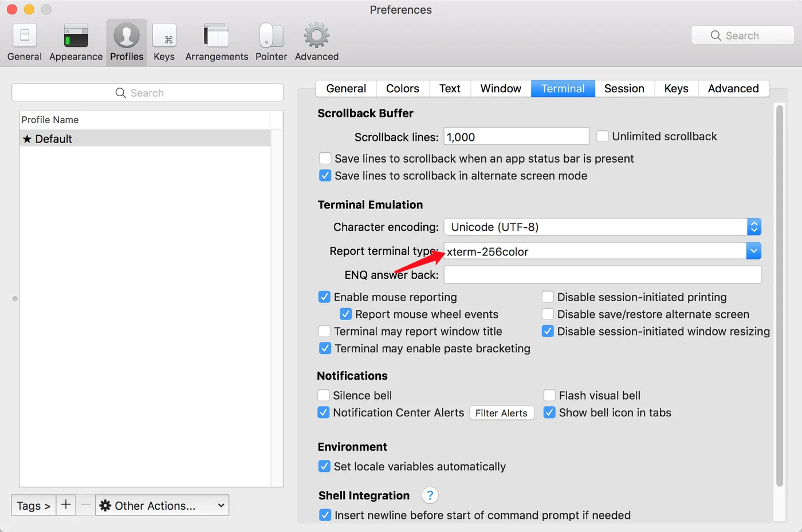Viewport: 802px width, 532px height.
Task: Switch to profile Advanced tab
Action: coord(733,88)
